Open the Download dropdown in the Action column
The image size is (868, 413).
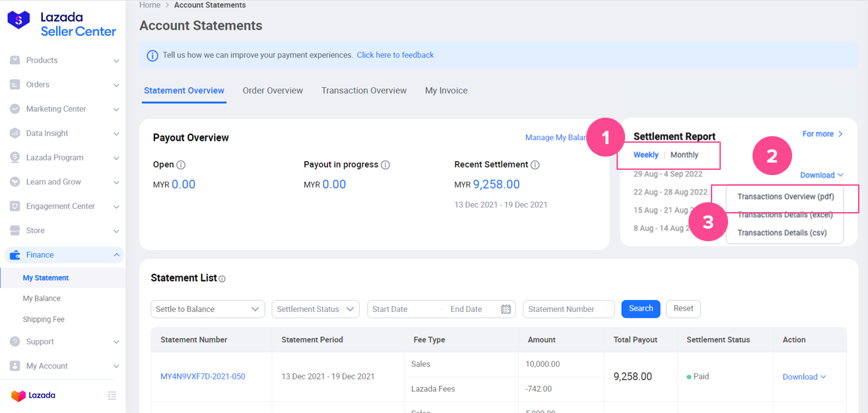coord(803,377)
